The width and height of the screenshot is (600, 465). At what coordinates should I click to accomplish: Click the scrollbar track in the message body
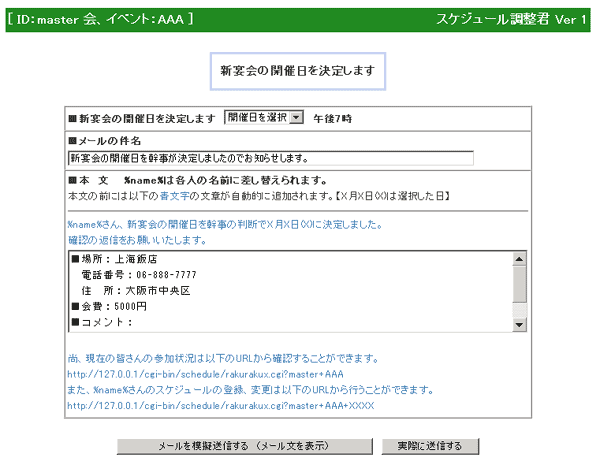pos(519,290)
